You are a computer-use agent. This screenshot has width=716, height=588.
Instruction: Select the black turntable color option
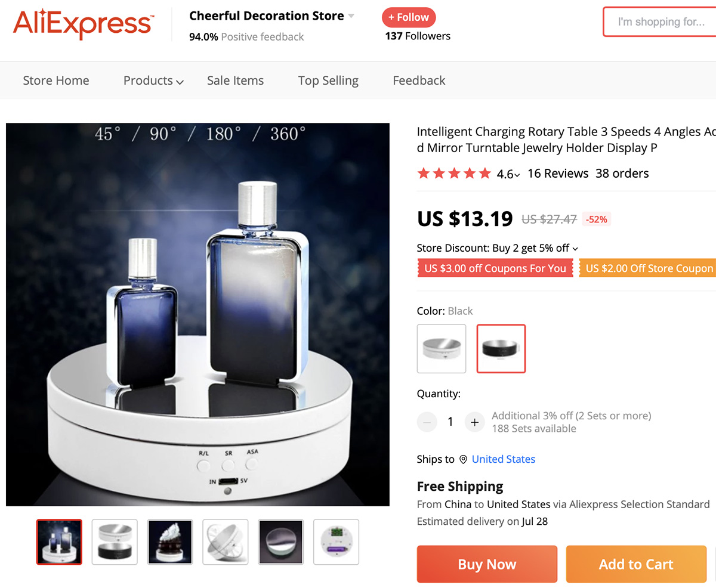click(x=501, y=349)
